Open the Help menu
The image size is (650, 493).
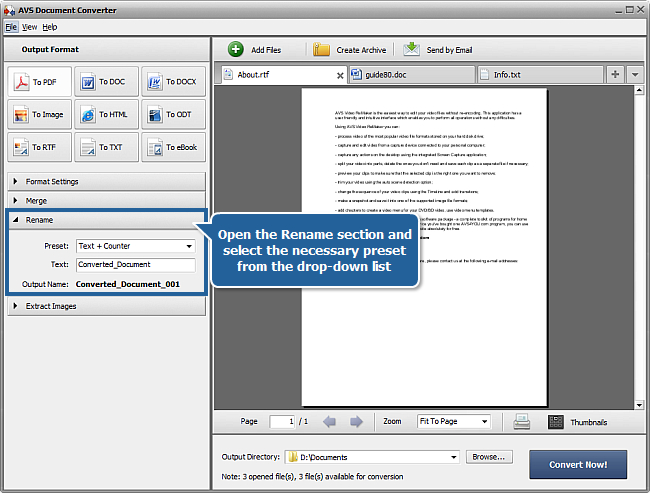(x=50, y=27)
